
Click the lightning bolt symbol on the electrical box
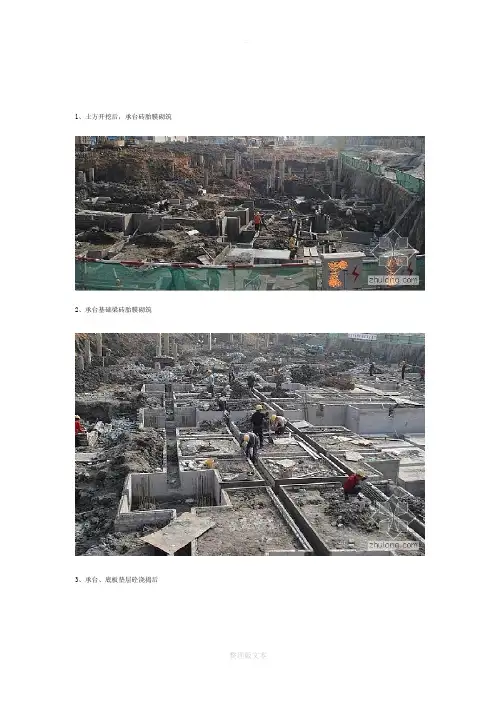click(355, 273)
